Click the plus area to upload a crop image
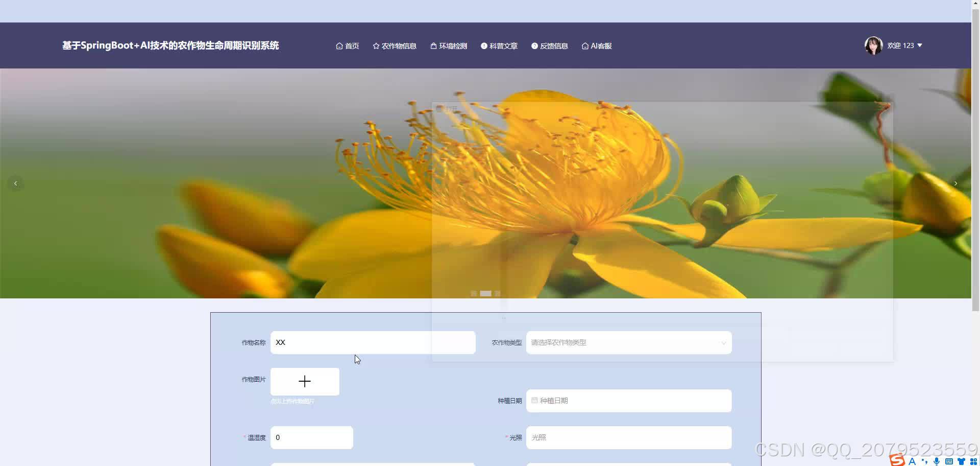 click(305, 381)
